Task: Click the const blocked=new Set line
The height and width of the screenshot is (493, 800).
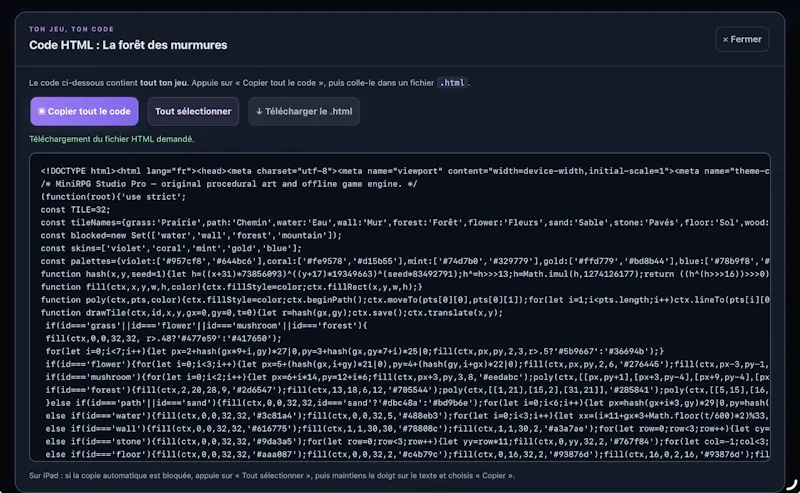Action: [191, 235]
